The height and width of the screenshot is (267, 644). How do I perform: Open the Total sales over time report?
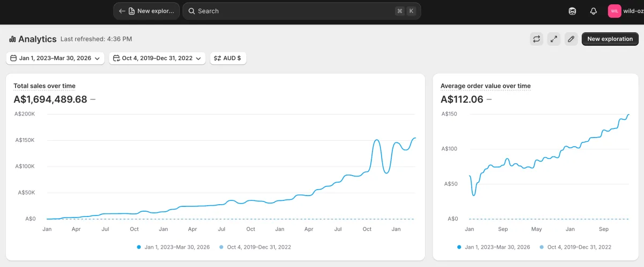(45, 86)
